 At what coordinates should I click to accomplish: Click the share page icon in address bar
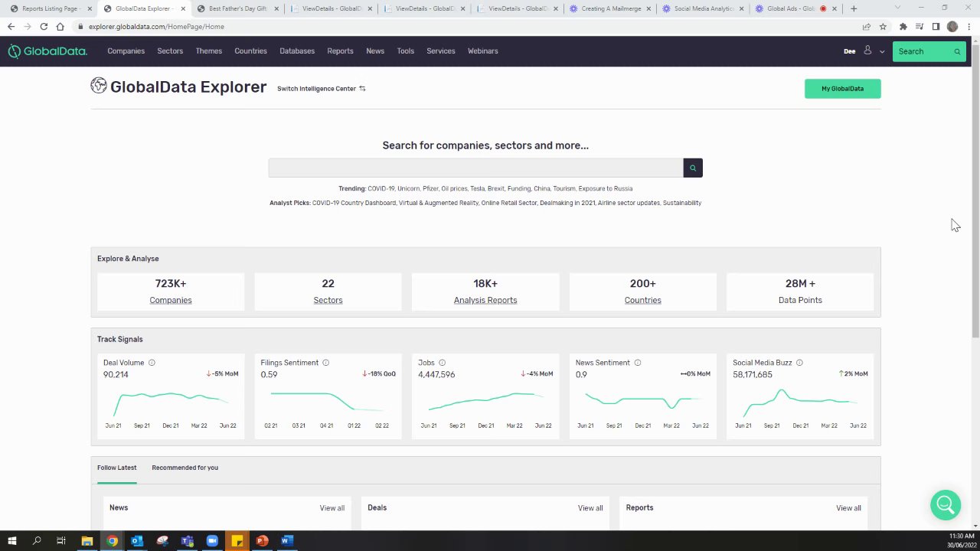click(x=866, y=26)
